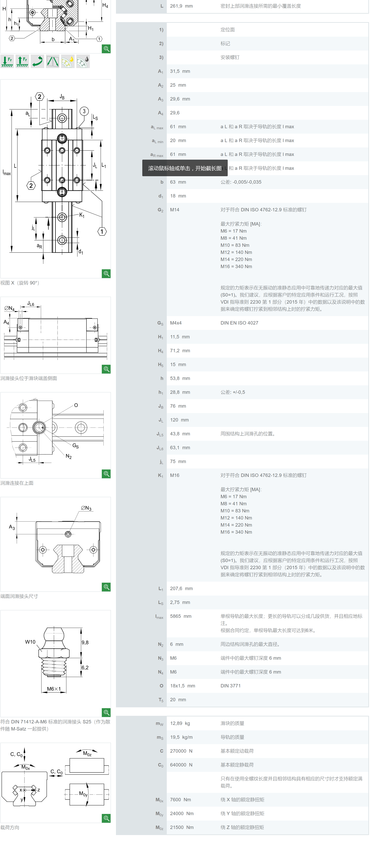This screenshot has height=868, width=370.
Task: Click the downward radial load Fr icon
Action: [x=7, y=61]
